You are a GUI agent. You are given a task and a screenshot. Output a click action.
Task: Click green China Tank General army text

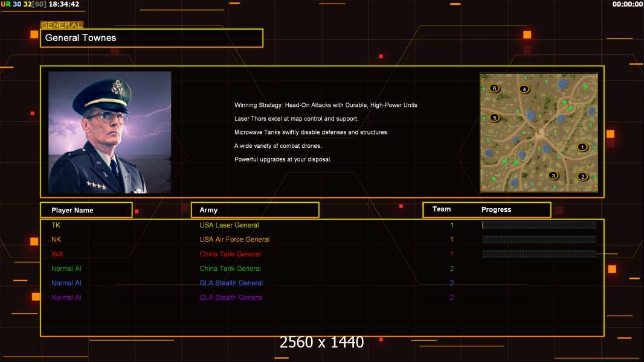[230, 268]
